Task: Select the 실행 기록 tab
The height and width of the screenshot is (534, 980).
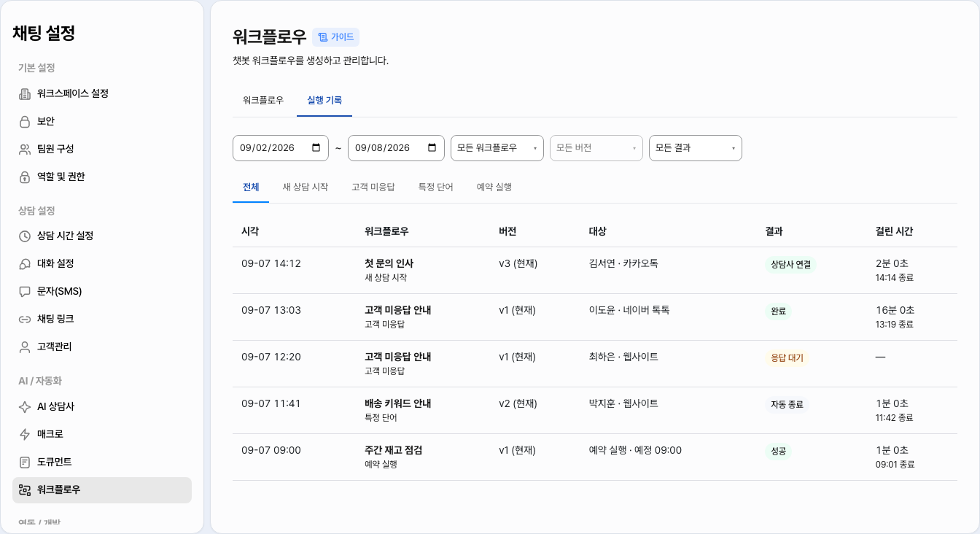Action: (x=324, y=101)
